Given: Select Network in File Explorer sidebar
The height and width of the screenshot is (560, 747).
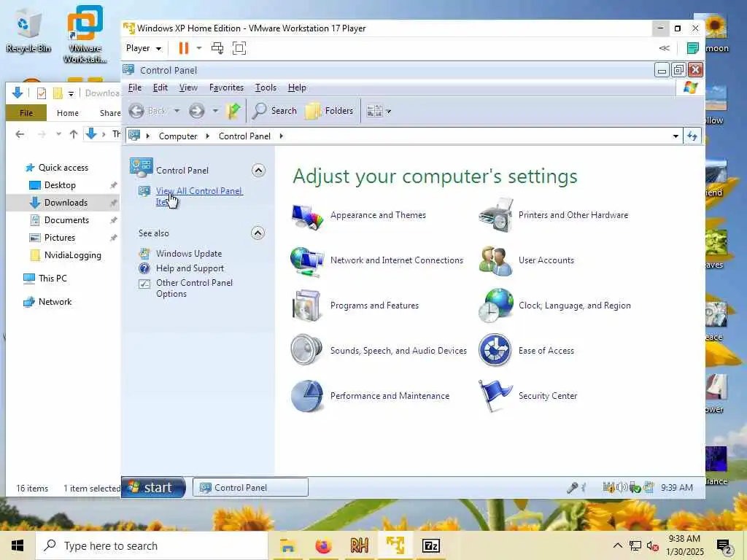Looking at the screenshot, I should coord(55,302).
